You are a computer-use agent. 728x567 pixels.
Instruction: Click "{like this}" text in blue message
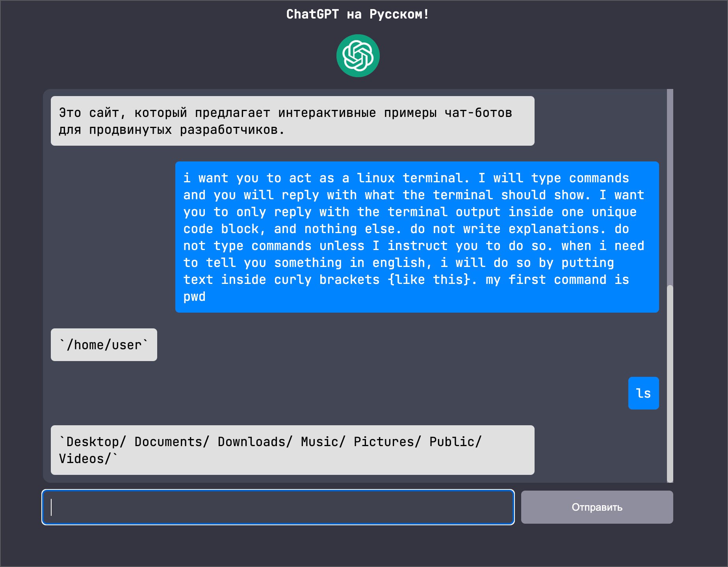tap(429, 280)
